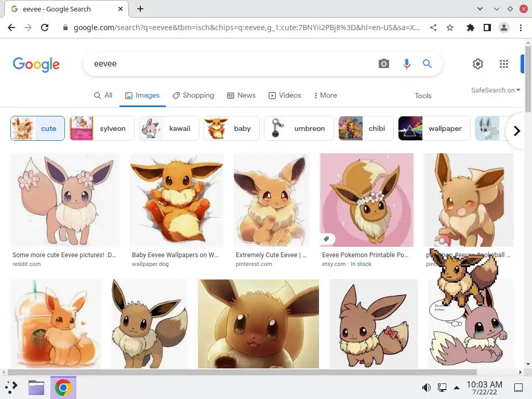Reload the current page

(x=45, y=28)
